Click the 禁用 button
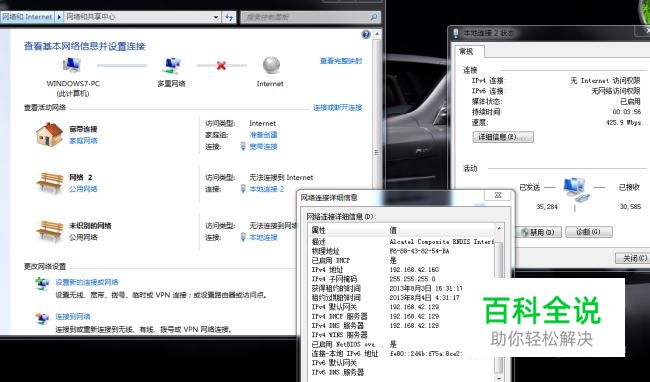Screen dimensions: 650x382 (x=538, y=232)
